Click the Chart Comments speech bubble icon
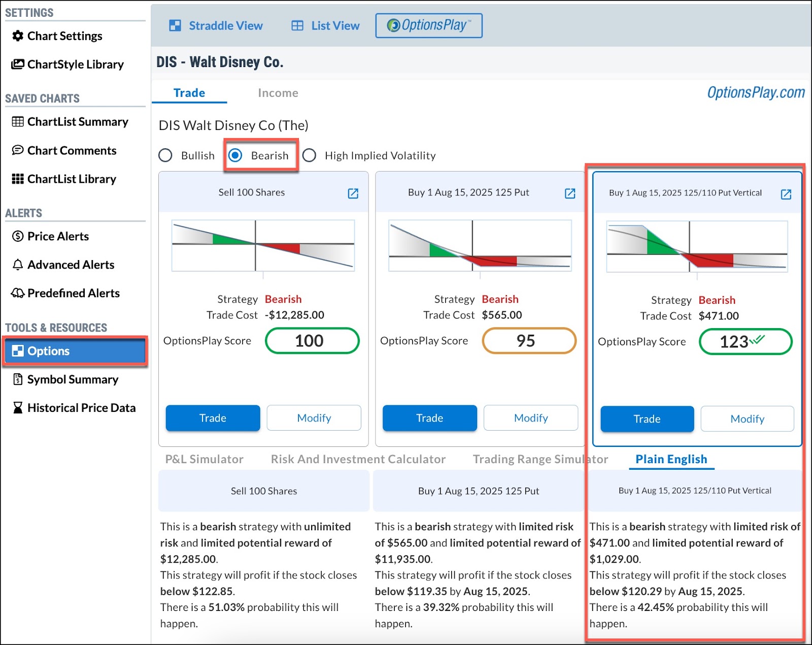This screenshot has height=645, width=812. 18,150
